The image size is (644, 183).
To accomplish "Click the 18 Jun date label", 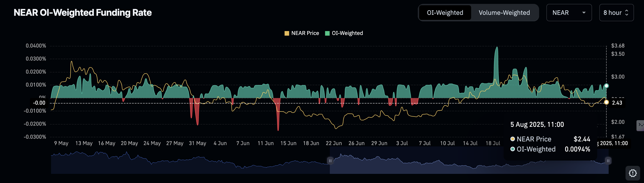I will click(x=311, y=143).
